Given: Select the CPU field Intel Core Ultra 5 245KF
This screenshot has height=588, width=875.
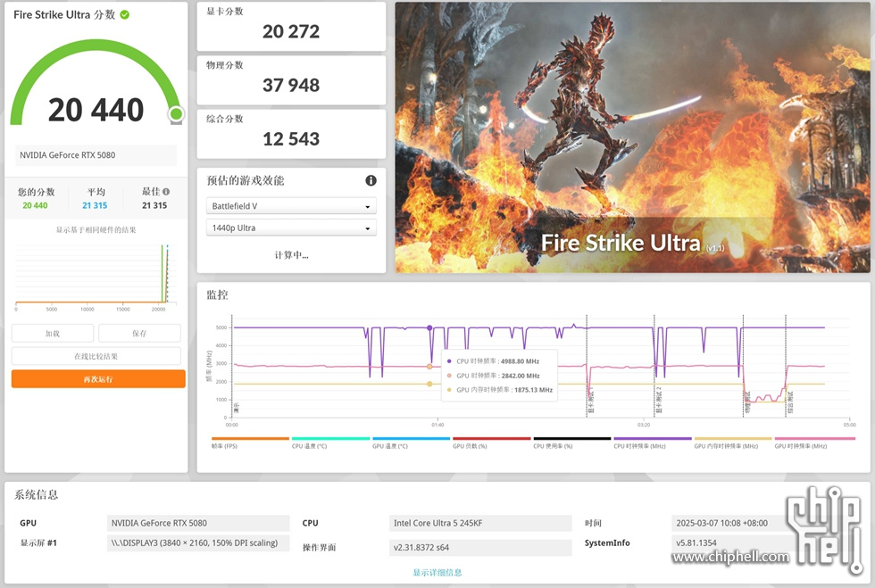Looking at the screenshot, I should pos(480,523).
